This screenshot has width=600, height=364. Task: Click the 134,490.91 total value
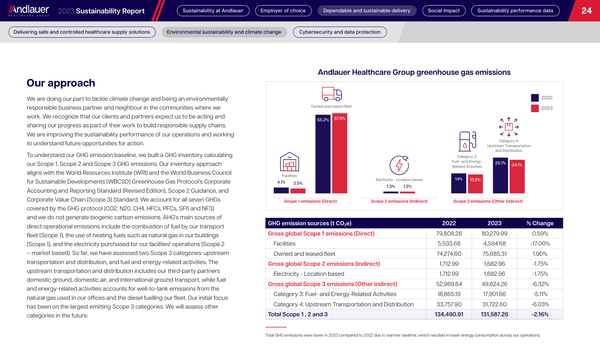tap(449, 314)
